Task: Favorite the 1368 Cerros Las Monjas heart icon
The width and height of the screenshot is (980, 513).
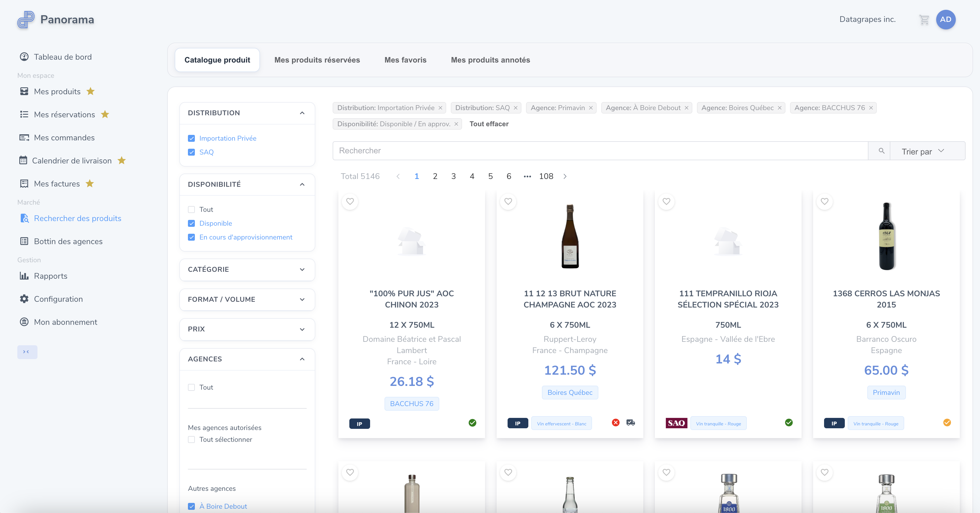Action: point(824,201)
